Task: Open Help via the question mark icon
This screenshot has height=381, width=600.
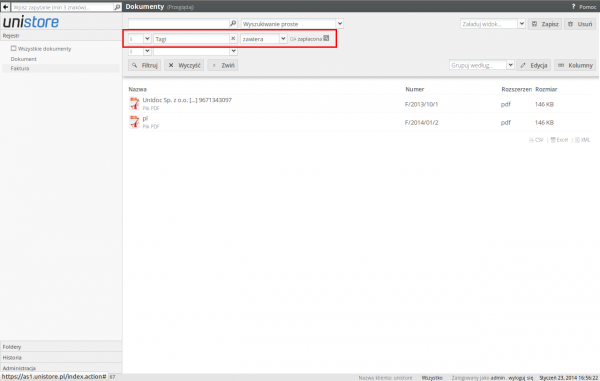Action: [573, 7]
